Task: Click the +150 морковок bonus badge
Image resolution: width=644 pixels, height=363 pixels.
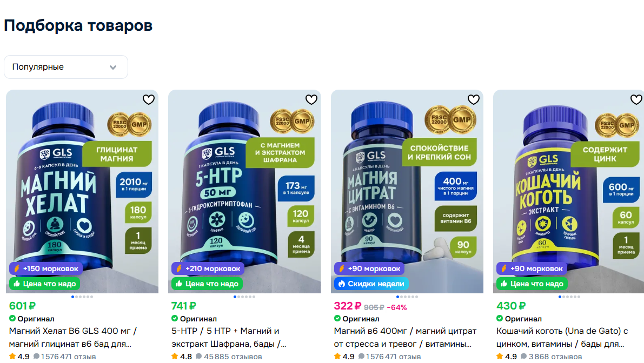Action: pyautogui.click(x=45, y=268)
